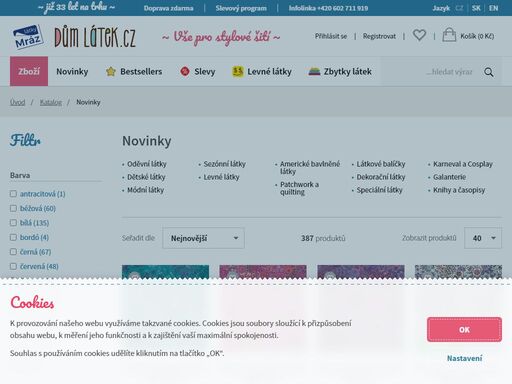Click the Levné látky yellow price icon
512x384 pixels.
point(238,71)
